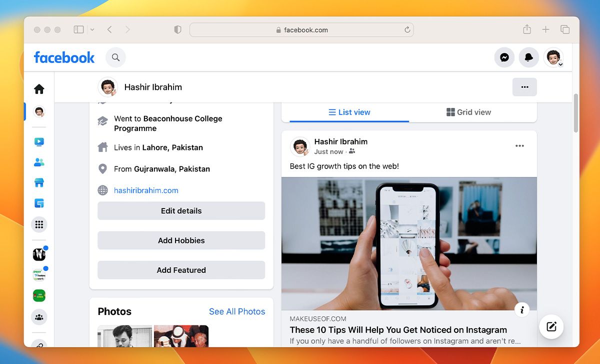Click MAKEUSEOF.COM source label
Viewport: 600px width, 364px height.
[x=318, y=319]
